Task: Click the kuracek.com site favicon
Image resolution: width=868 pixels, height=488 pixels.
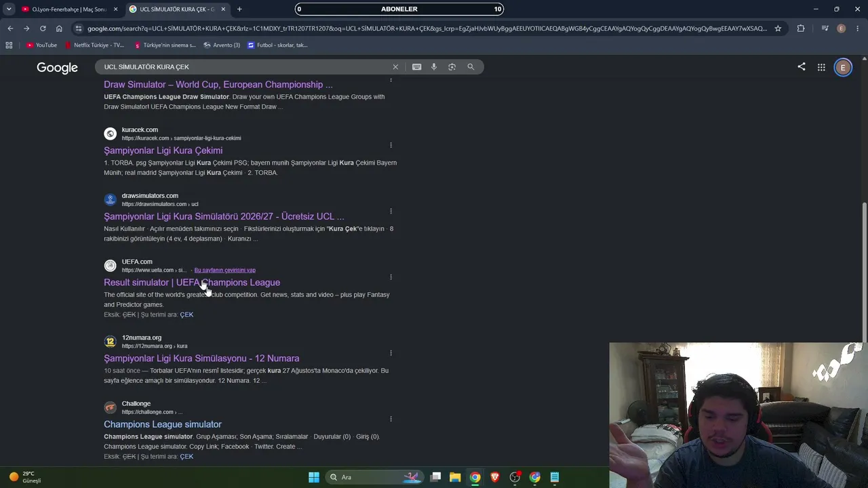Action: click(110, 134)
